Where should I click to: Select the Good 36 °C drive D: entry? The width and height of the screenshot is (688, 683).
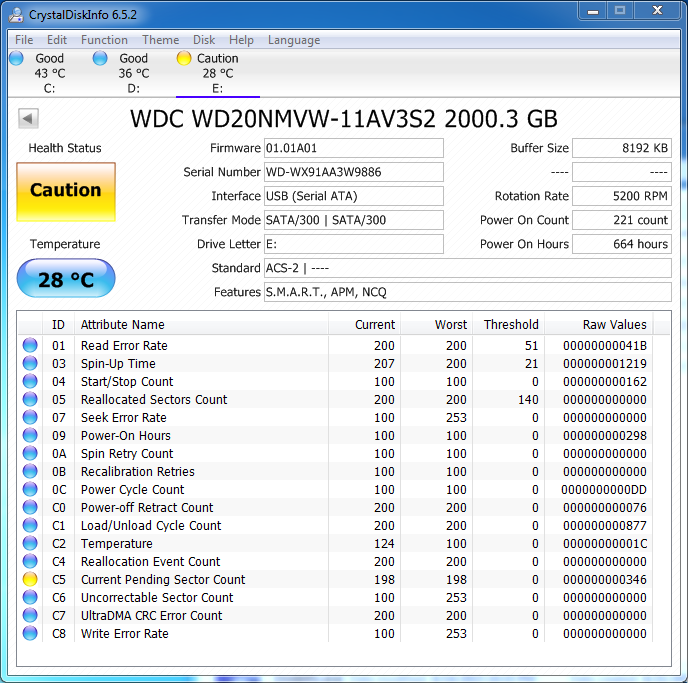point(134,73)
